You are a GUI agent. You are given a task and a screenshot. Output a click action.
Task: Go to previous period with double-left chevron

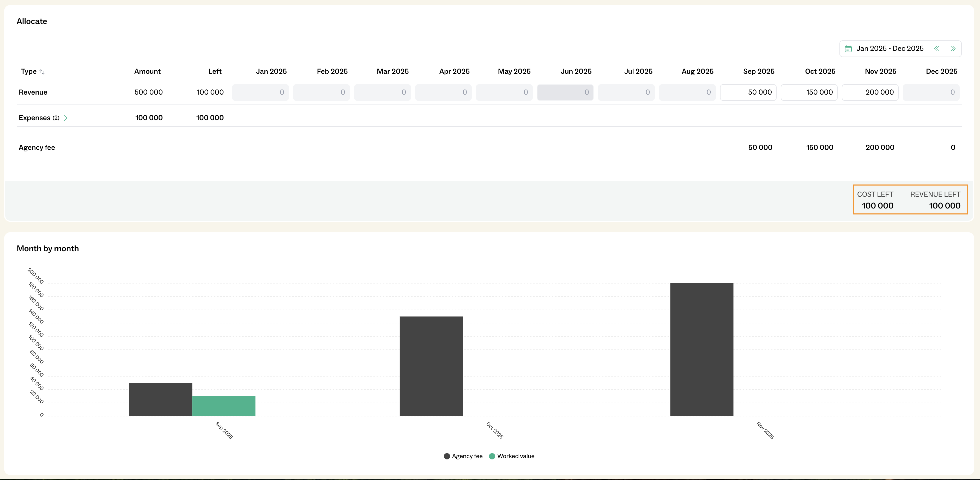[937, 49]
